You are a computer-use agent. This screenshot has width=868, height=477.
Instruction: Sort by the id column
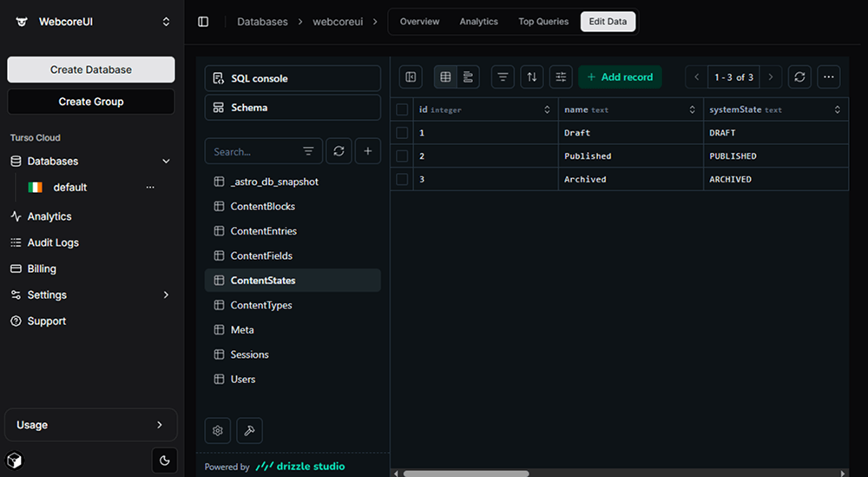click(x=547, y=109)
